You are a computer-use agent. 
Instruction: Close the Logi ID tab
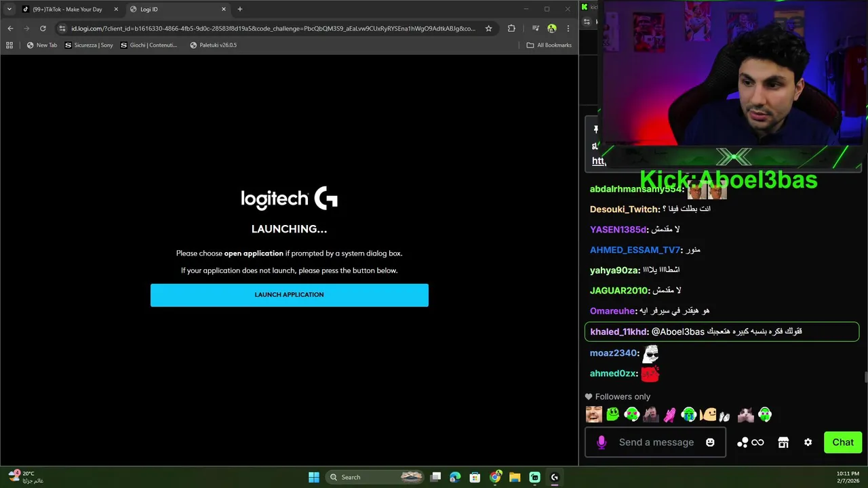pos(224,9)
